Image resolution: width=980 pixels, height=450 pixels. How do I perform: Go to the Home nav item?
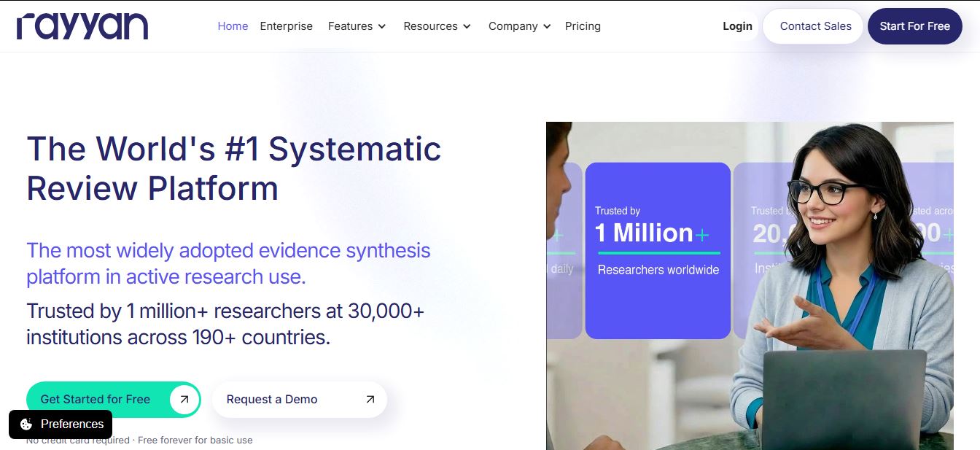click(233, 26)
